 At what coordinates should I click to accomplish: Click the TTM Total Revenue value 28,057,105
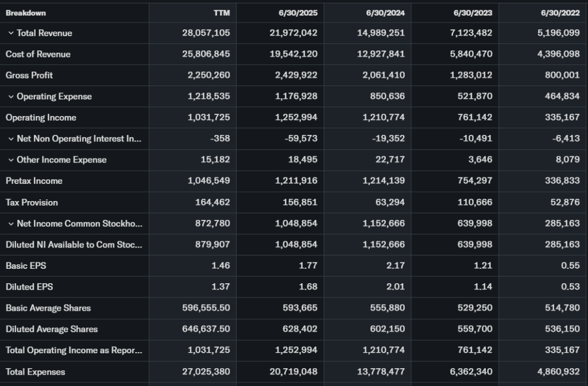[x=206, y=33]
